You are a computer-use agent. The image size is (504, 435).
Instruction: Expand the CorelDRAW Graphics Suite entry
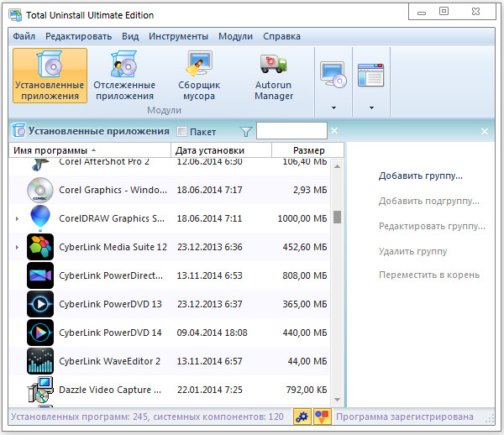coord(17,218)
